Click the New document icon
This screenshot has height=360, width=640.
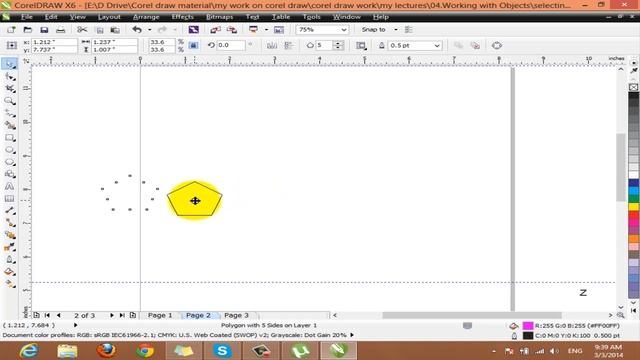tap(11, 30)
